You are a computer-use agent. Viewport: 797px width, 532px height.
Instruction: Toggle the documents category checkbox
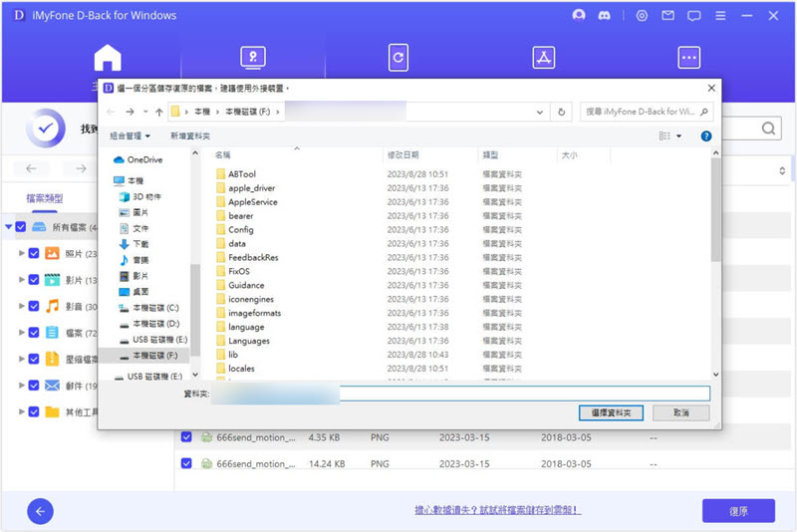(x=34, y=333)
